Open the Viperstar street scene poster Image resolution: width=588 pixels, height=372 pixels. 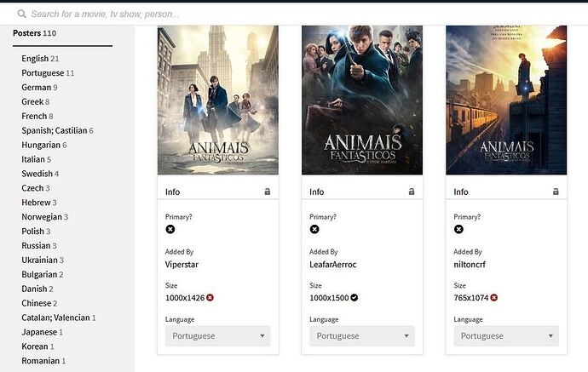tap(218, 100)
